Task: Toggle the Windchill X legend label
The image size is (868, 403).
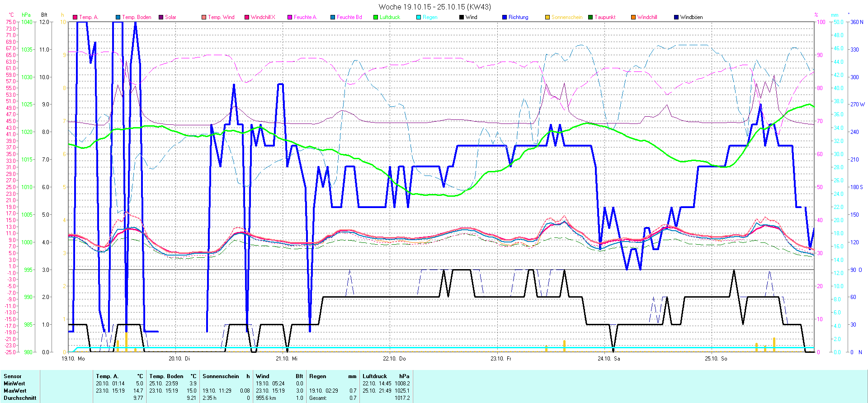Action: (x=263, y=17)
